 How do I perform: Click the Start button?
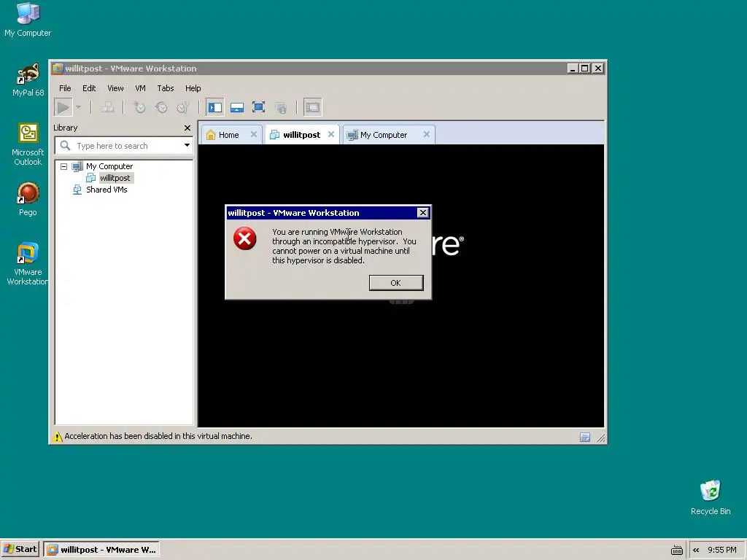(x=20, y=550)
